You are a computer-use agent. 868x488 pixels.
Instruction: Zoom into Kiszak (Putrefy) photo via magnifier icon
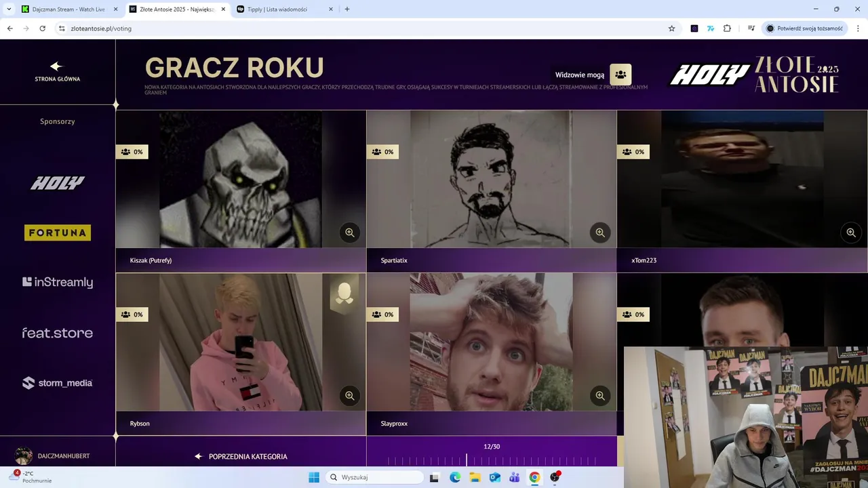349,232
